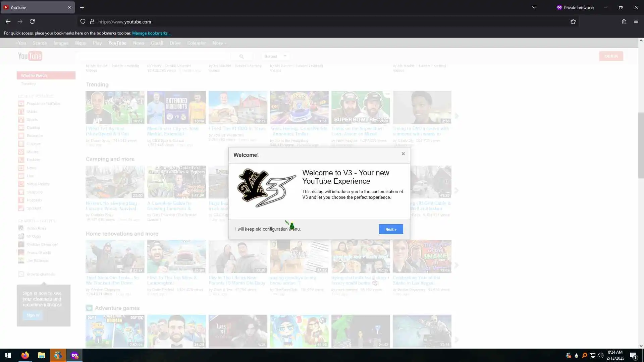
Task: Open the Firefox hamburger application menu
Action: (x=636, y=22)
